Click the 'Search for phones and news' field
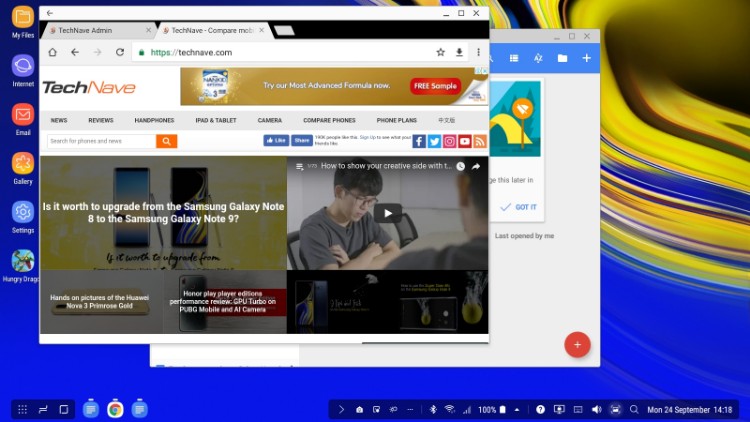This screenshot has width=750, height=422. 101,141
